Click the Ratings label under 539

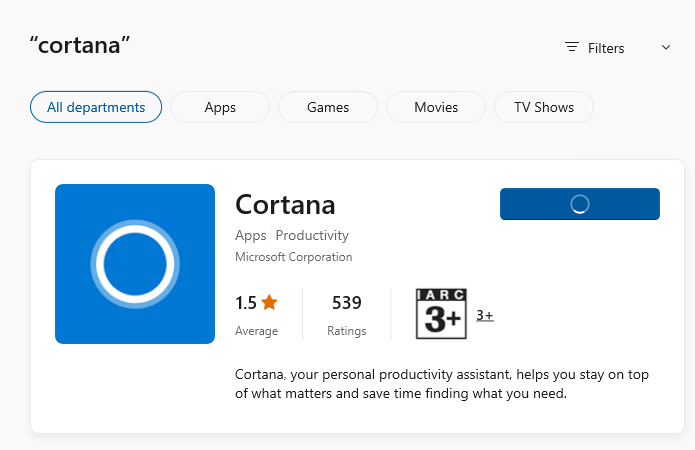[x=347, y=331]
